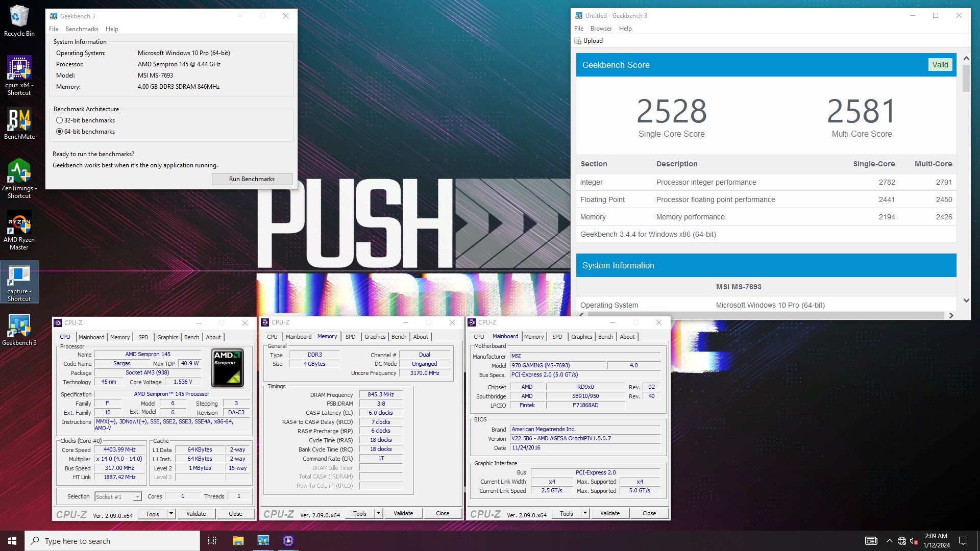Open cpuz_x64 Shortcut desktop icon
Screen dimensions: 980x551
tap(19, 76)
